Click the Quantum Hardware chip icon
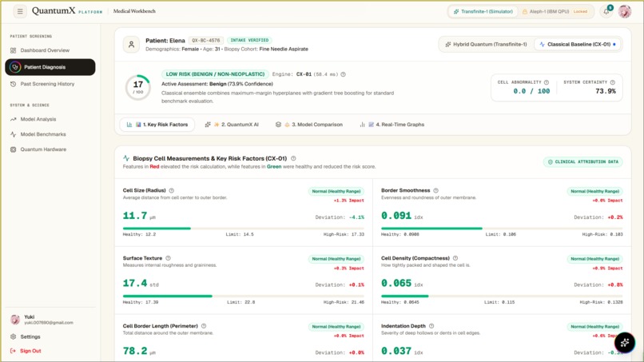The image size is (644, 362). pyautogui.click(x=13, y=149)
